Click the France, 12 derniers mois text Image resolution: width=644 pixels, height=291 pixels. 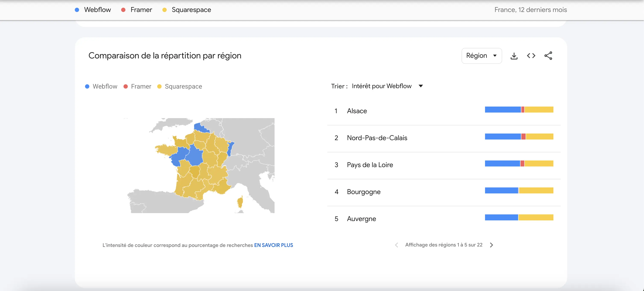[531, 10]
